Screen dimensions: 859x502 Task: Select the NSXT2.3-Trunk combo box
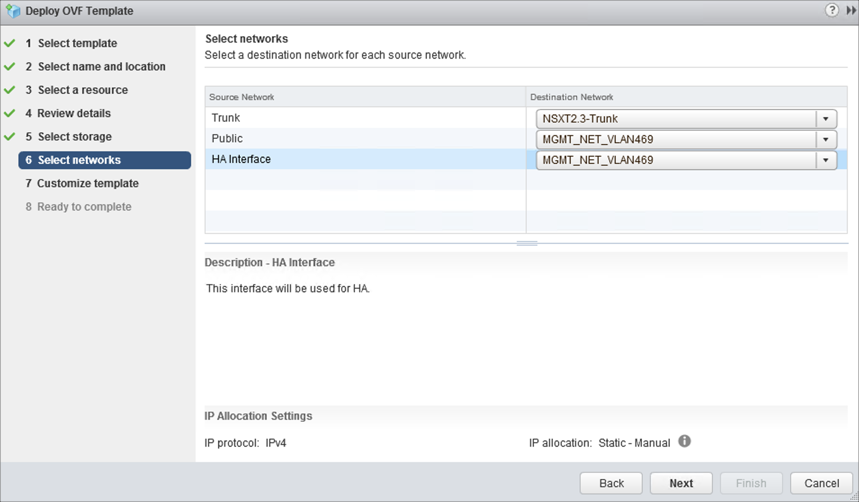click(x=686, y=118)
